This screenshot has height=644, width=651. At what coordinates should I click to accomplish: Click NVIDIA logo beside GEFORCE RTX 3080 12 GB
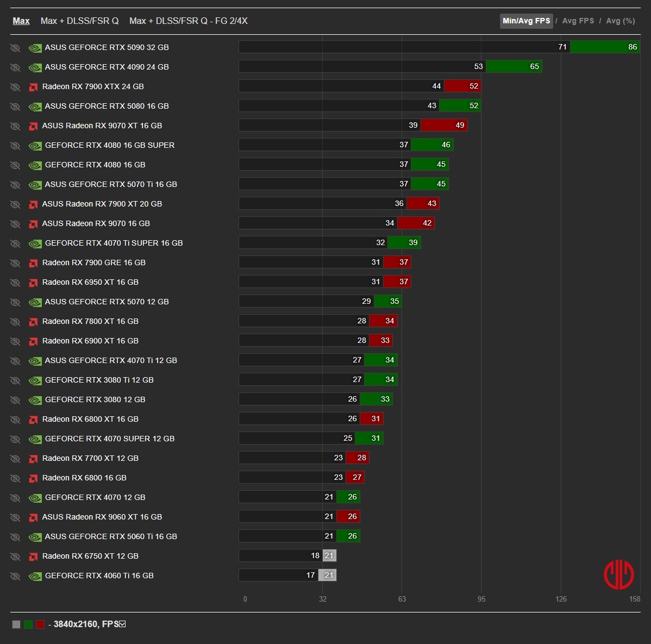[x=35, y=400]
